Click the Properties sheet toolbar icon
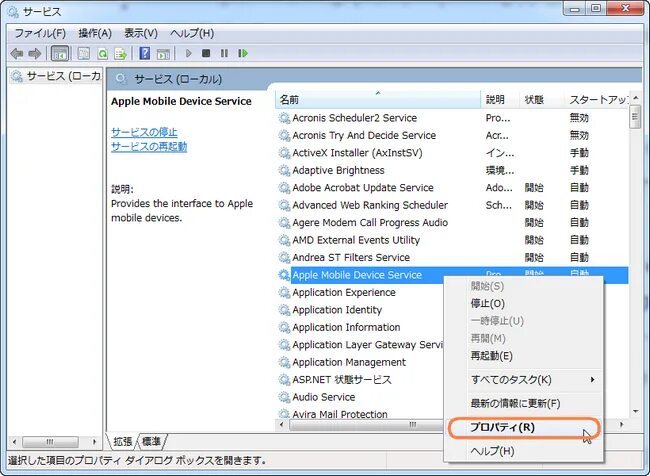 click(x=84, y=53)
